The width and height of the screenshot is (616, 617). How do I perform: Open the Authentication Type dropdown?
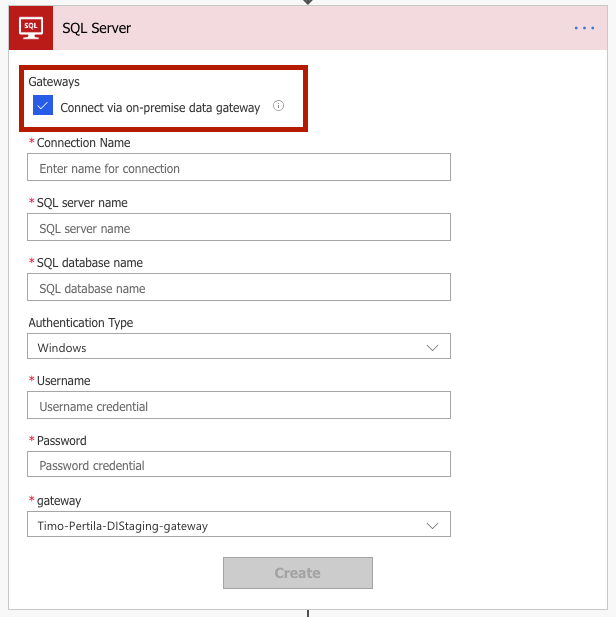point(239,346)
